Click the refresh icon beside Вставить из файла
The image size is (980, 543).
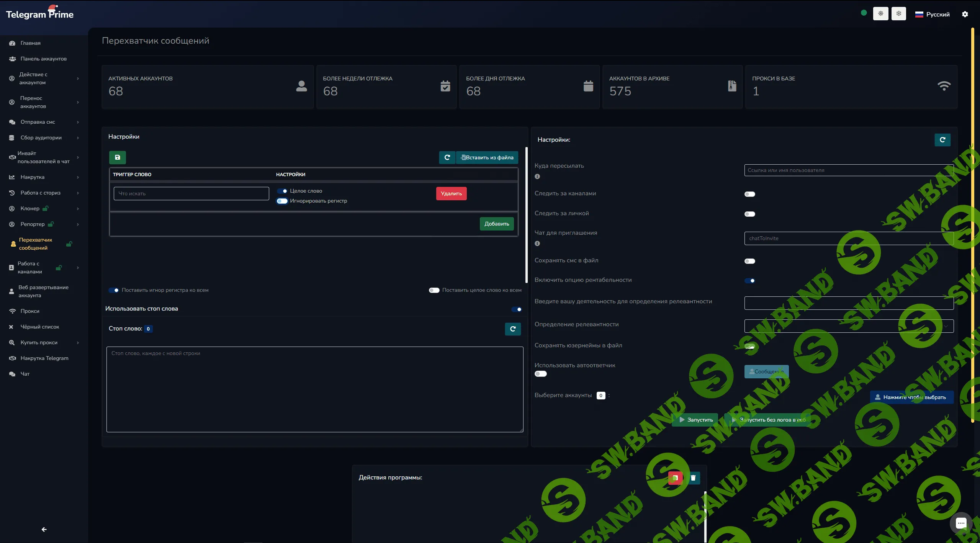click(447, 157)
